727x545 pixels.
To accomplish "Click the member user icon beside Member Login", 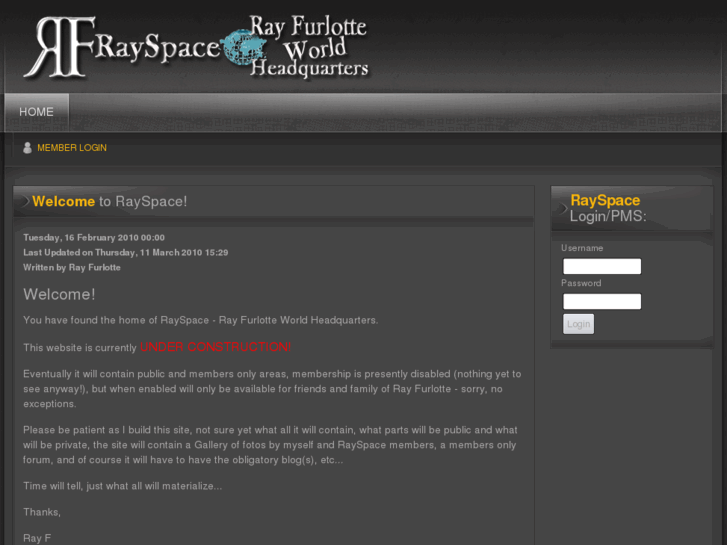I will (x=27, y=147).
